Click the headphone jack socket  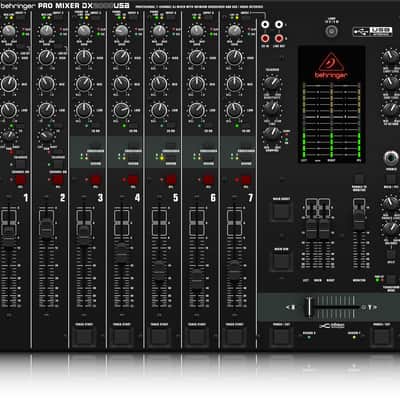[391, 158]
